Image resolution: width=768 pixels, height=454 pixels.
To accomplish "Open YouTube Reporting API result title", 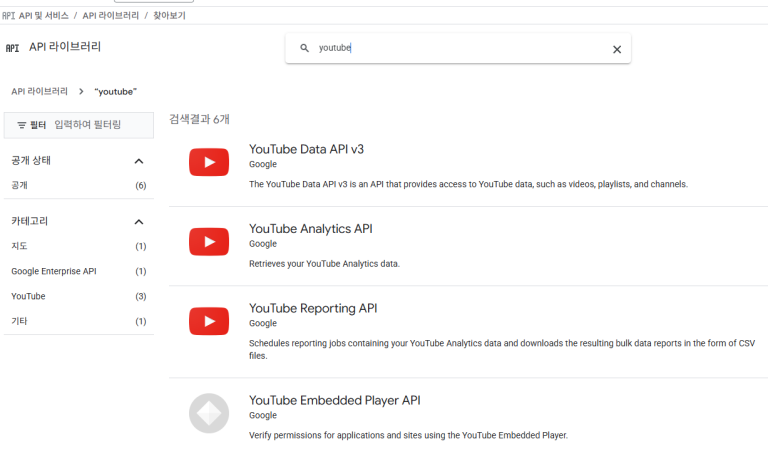I will pyautogui.click(x=313, y=309).
